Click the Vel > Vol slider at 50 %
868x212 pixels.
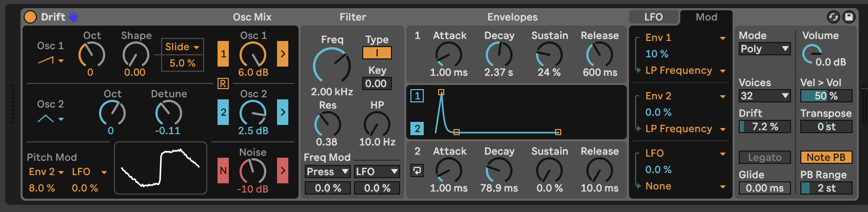(826, 96)
